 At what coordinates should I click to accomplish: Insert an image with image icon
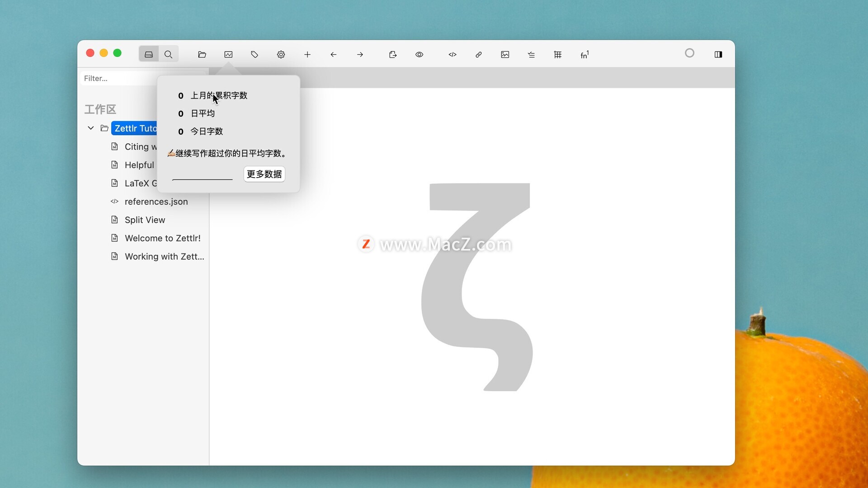(x=505, y=55)
